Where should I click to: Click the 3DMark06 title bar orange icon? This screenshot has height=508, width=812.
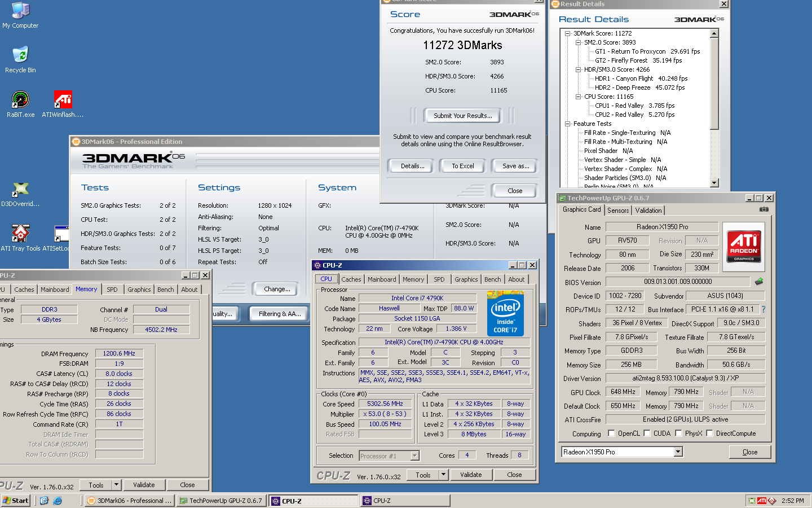pyautogui.click(x=76, y=142)
